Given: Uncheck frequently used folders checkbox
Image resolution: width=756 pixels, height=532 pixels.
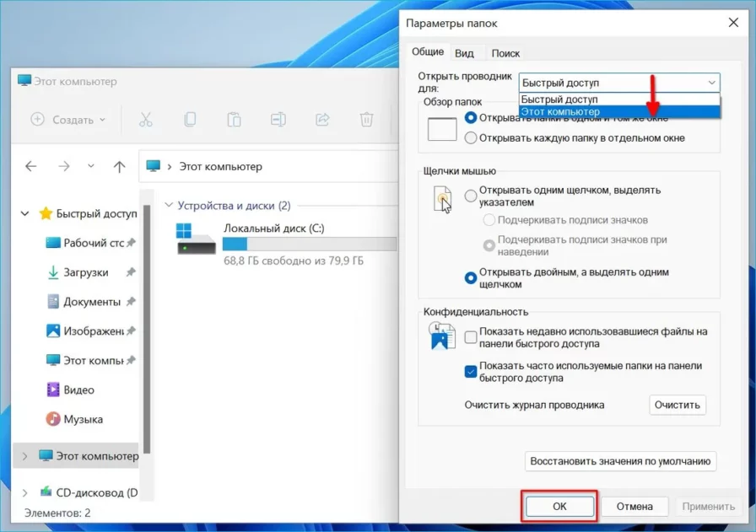Looking at the screenshot, I should click(x=471, y=371).
